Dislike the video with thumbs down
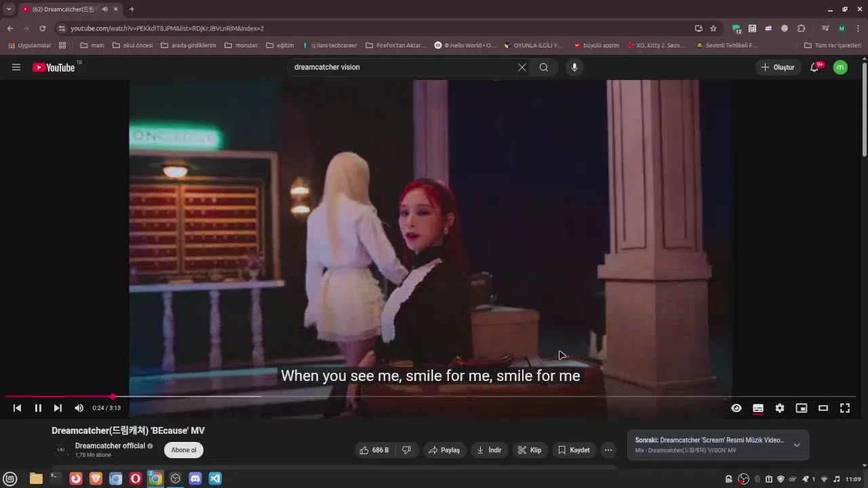 [x=407, y=450]
